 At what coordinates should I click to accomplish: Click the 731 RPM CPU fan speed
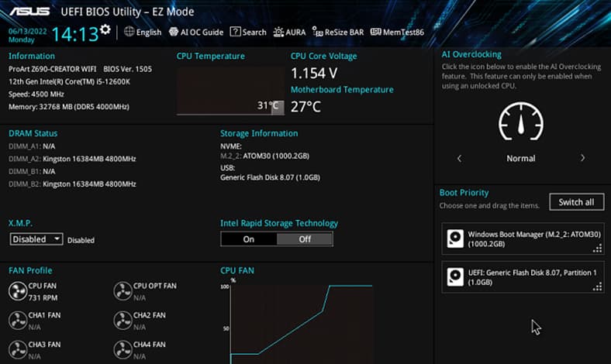[43, 298]
